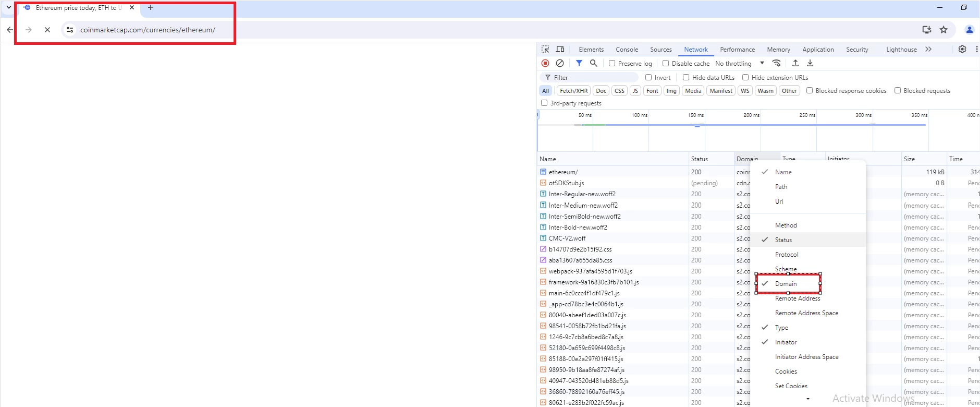Check Hide data URLs
Viewport: 980px width, 407px height.
click(x=686, y=77)
